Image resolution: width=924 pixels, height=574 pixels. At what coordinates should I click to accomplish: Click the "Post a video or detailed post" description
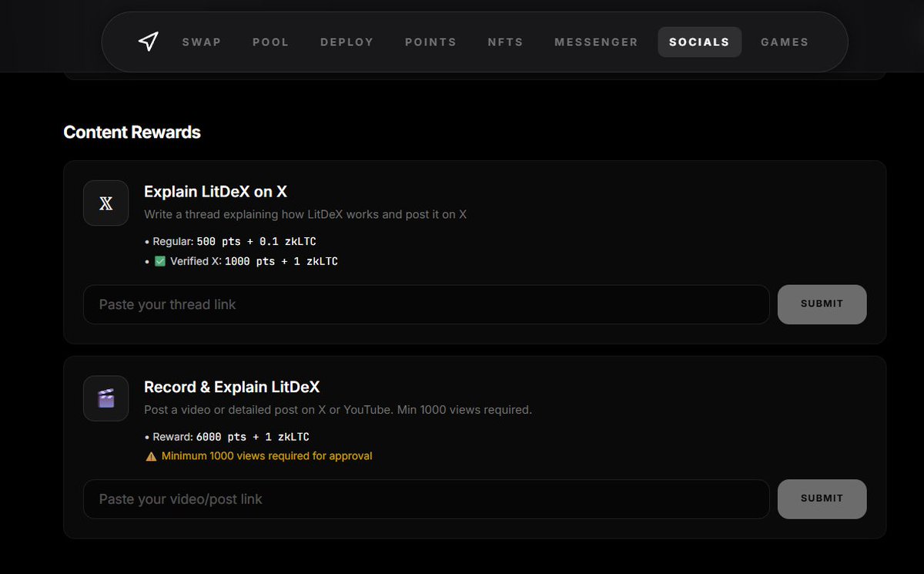[338, 410]
